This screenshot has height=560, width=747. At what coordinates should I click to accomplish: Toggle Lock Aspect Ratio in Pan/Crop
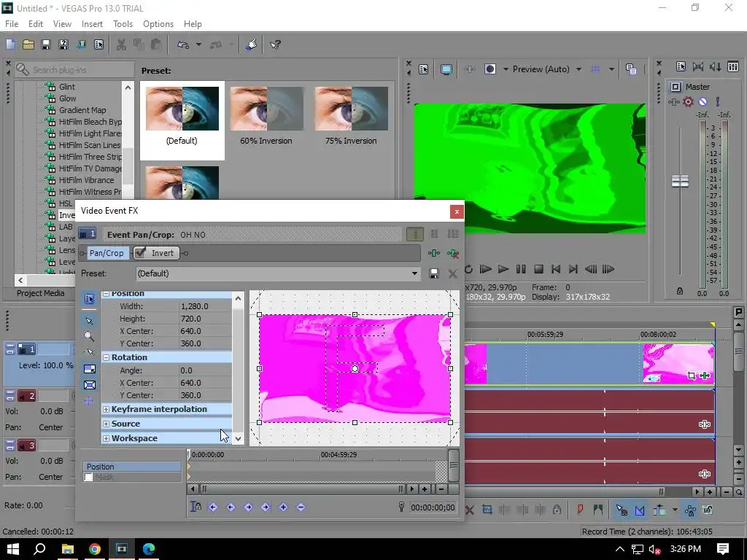click(89, 369)
